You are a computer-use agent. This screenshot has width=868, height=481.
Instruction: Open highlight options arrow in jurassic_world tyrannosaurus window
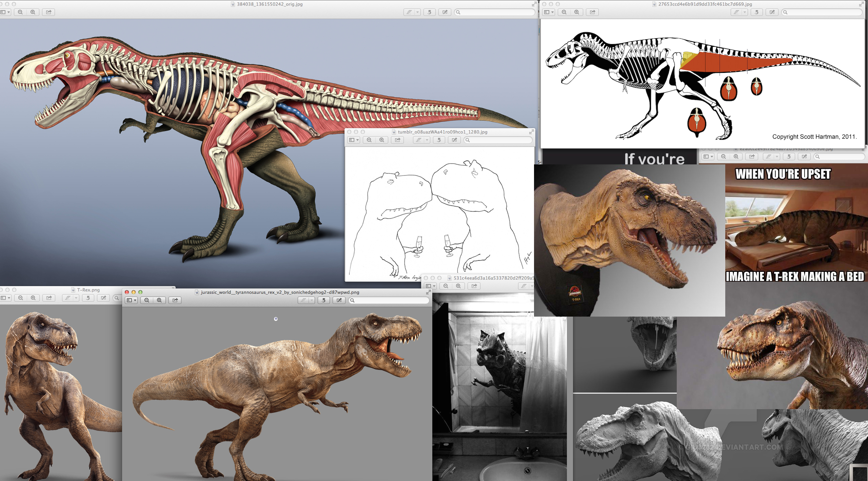click(x=312, y=300)
